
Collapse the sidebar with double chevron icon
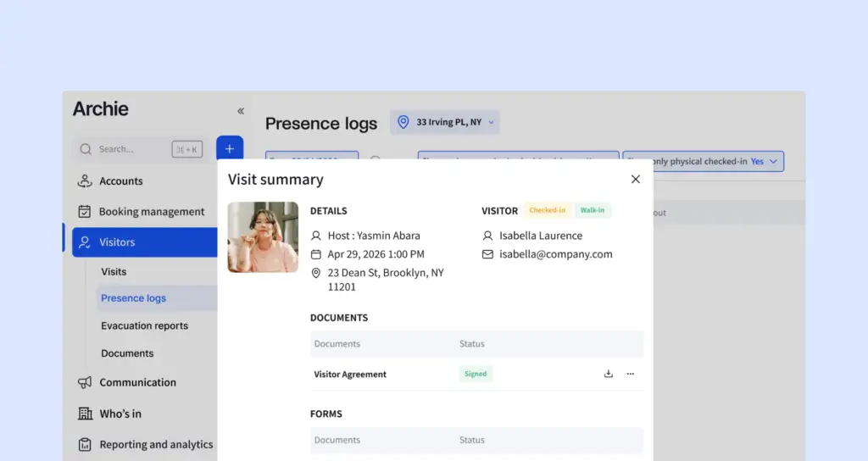[x=241, y=111]
